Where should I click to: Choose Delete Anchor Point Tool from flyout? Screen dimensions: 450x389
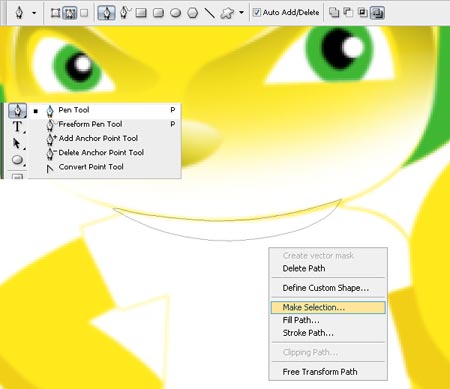105,153
